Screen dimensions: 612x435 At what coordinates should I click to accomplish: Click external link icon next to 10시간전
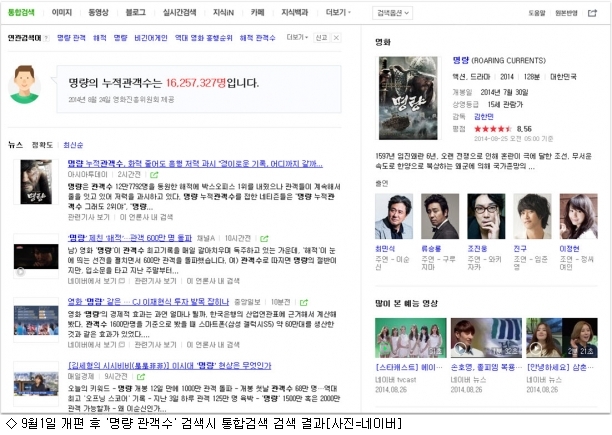coord(264,238)
